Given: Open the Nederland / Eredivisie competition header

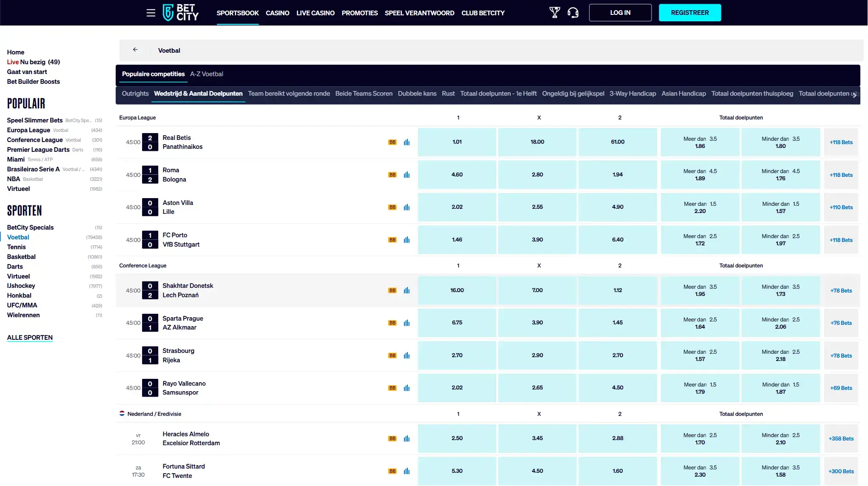Looking at the screenshot, I should [154, 414].
